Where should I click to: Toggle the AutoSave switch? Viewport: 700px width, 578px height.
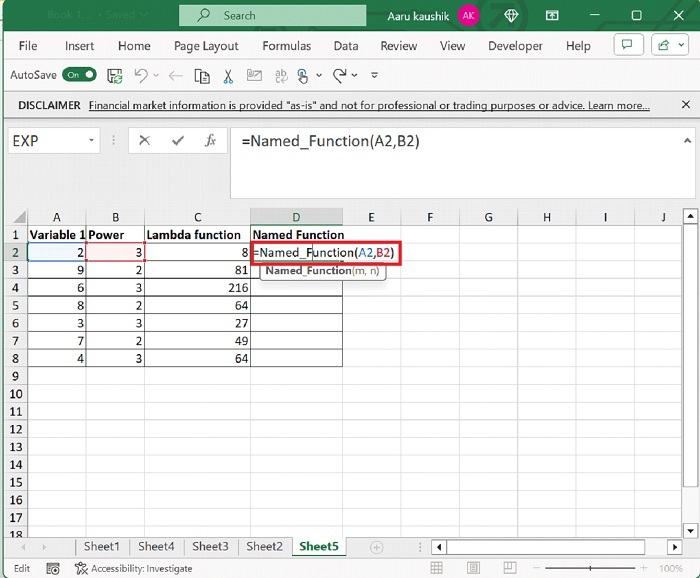pos(79,75)
